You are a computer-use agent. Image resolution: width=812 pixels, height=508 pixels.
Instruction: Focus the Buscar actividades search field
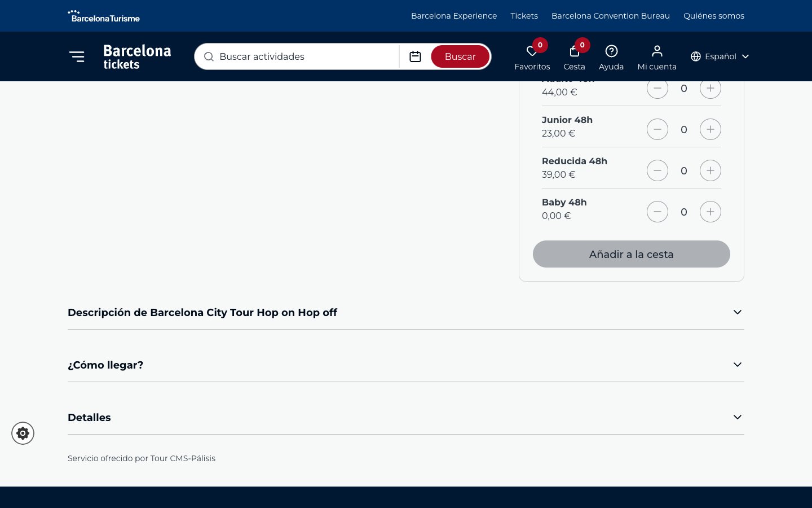coord(304,56)
